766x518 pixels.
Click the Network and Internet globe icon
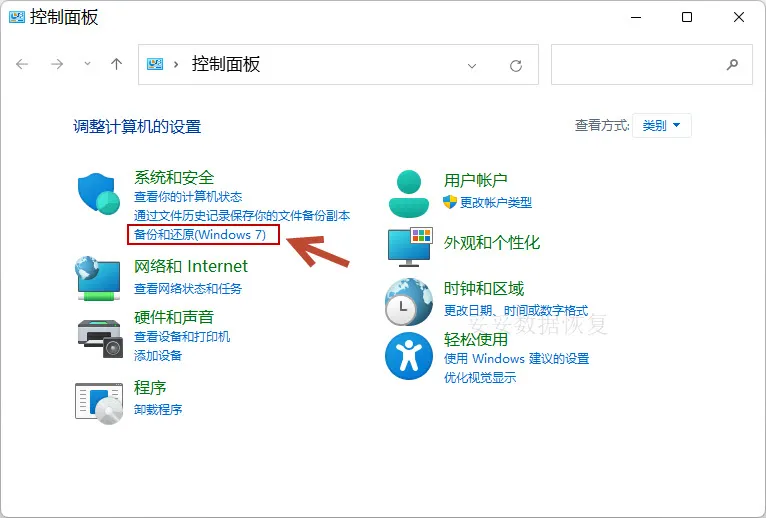point(98,278)
